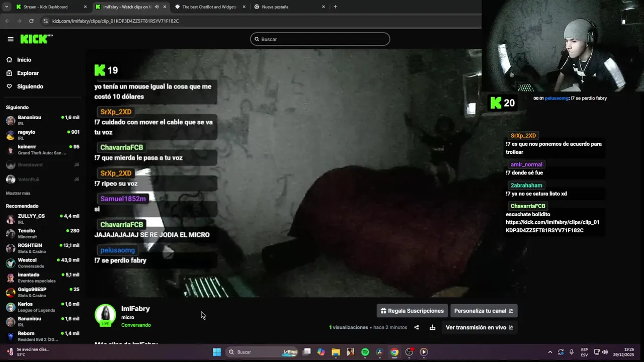The width and height of the screenshot is (644, 362).
Task: Select the ImlFabry Watch clips tab
Action: pyautogui.click(x=130, y=7)
